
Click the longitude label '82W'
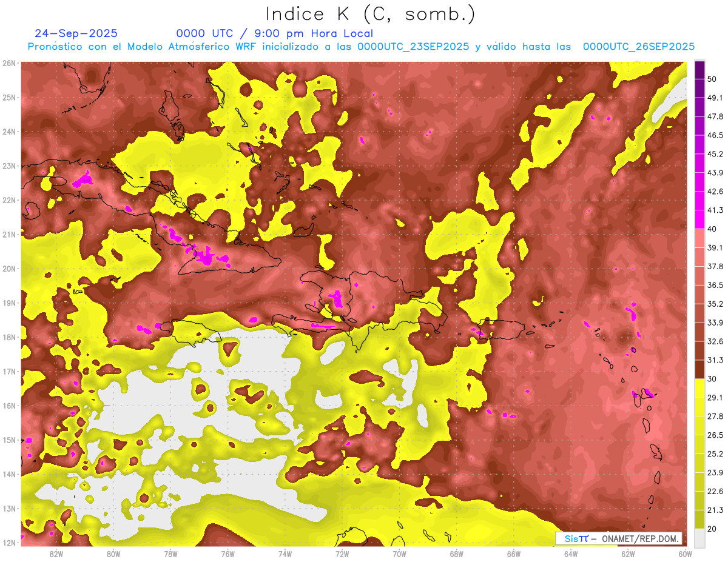(56, 554)
